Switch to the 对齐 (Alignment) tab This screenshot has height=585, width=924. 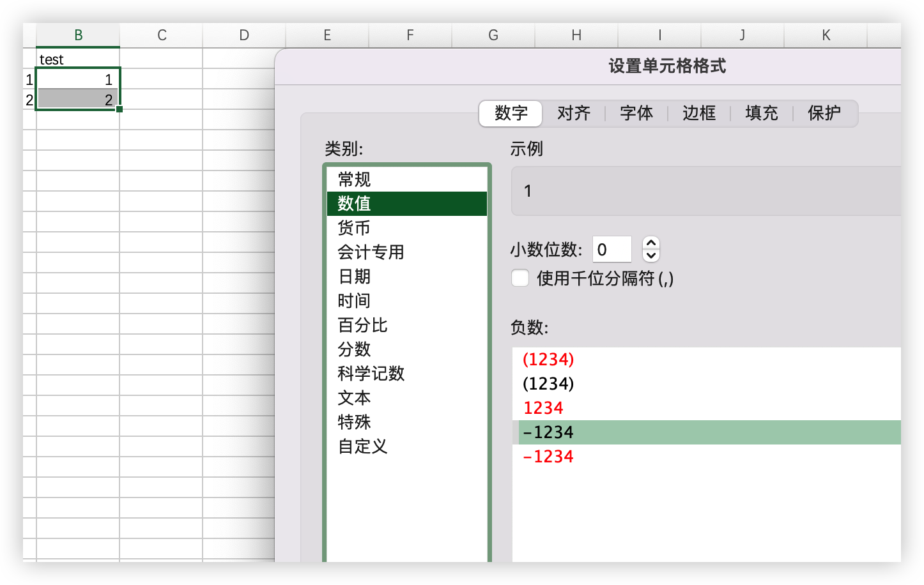(573, 113)
